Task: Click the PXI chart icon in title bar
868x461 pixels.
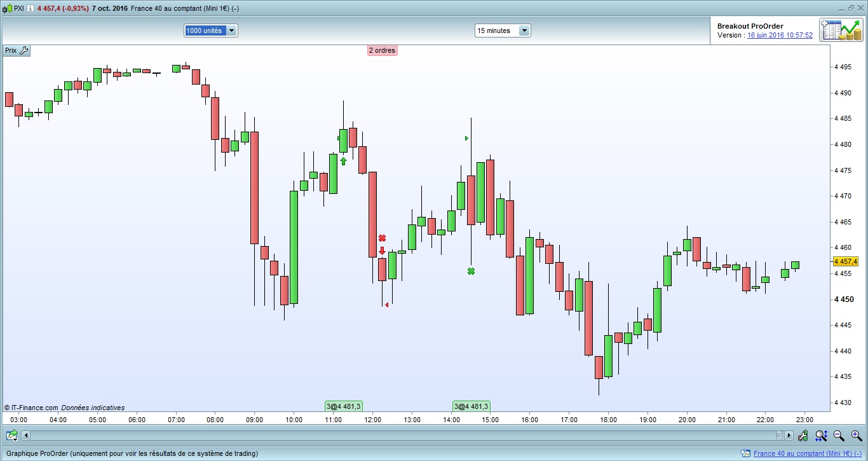Action: click(x=7, y=9)
